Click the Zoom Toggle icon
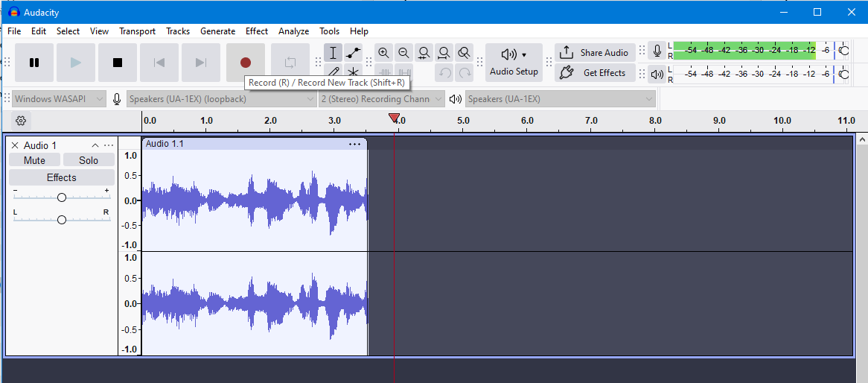The image size is (868, 383). (x=465, y=53)
